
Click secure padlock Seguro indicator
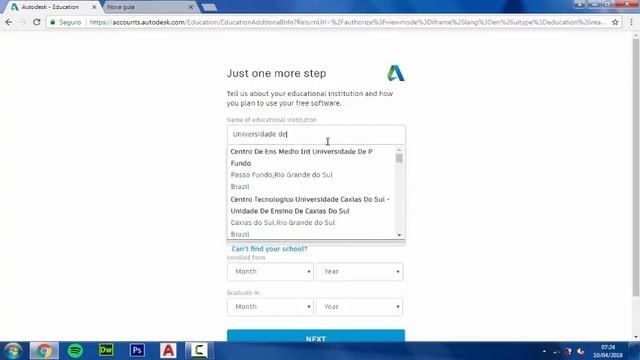pos(65,22)
